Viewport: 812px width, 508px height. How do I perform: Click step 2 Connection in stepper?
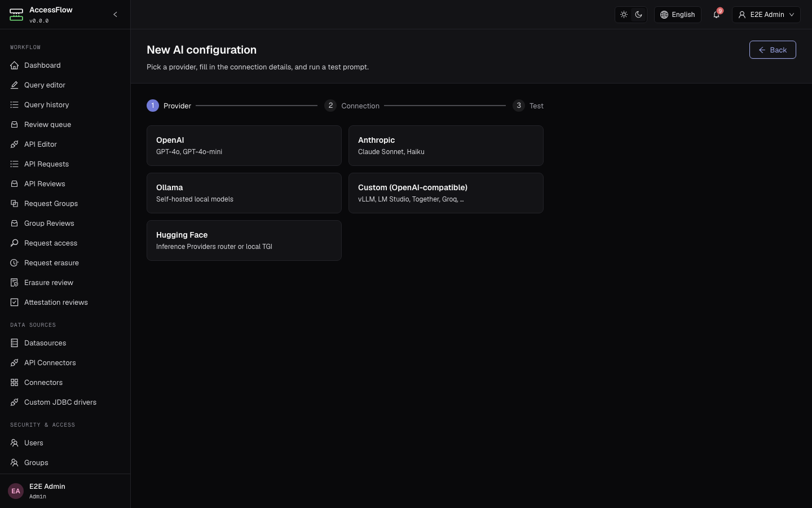click(352, 106)
